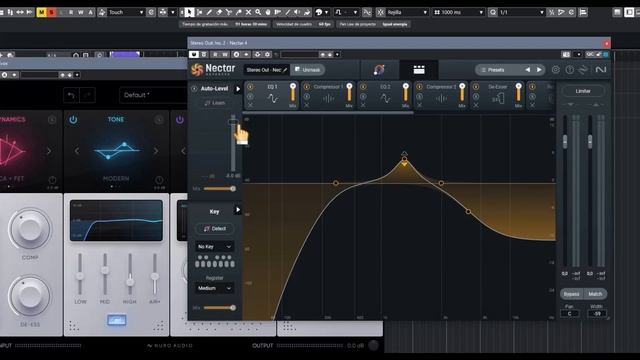Click the Key Mix slider
Image resolution: width=640 pixels, height=360 pixels.
(220, 308)
